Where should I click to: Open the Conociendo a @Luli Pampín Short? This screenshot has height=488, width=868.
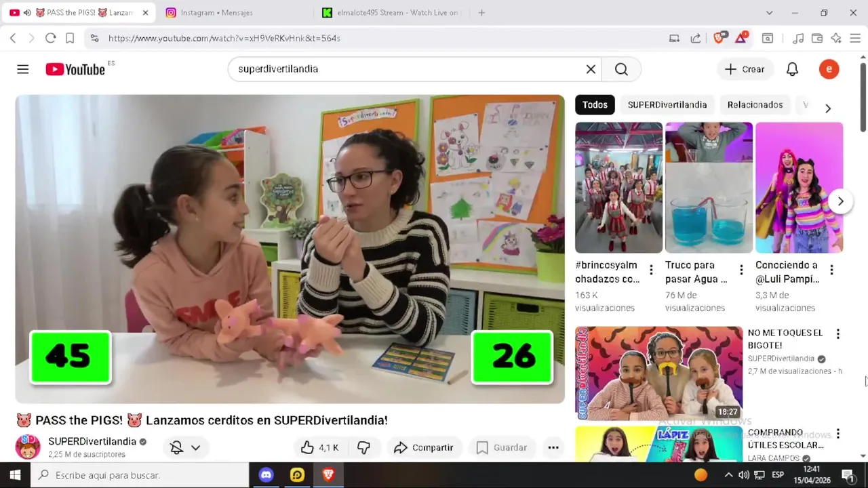[799, 187]
